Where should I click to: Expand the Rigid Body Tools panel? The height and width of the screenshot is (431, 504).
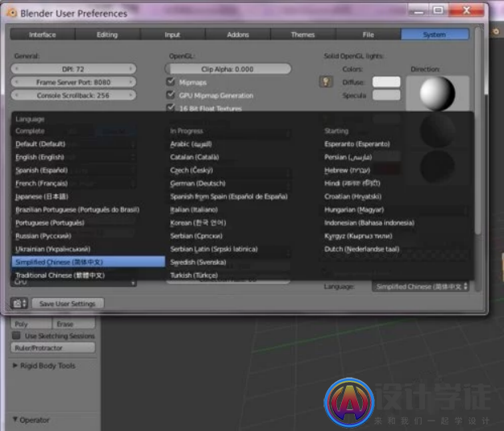tap(44, 366)
